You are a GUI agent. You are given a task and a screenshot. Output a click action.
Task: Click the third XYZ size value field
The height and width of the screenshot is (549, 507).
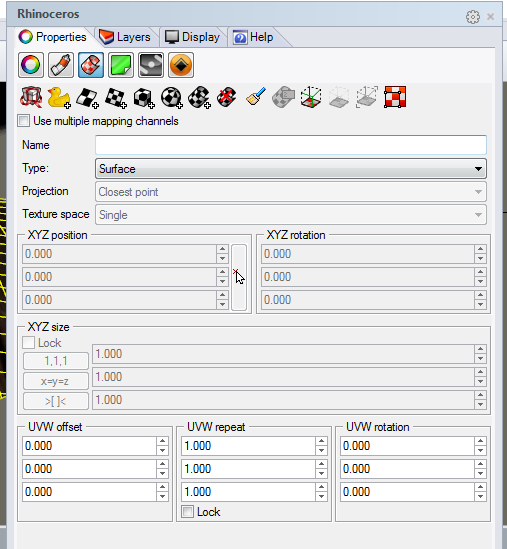(283, 400)
